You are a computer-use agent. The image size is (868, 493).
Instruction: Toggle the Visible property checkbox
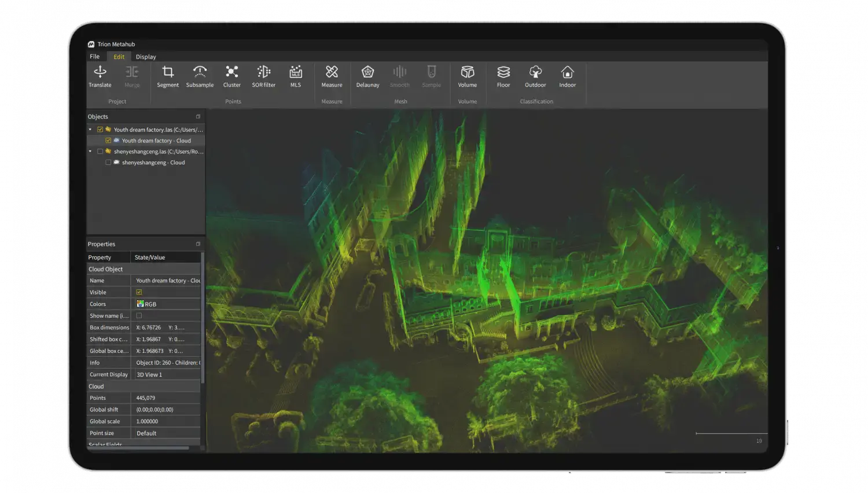click(x=139, y=292)
